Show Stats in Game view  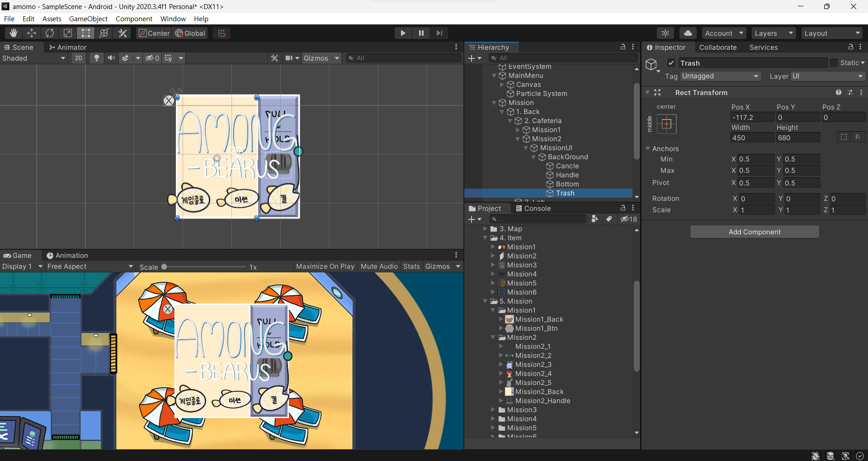(411, 266)
